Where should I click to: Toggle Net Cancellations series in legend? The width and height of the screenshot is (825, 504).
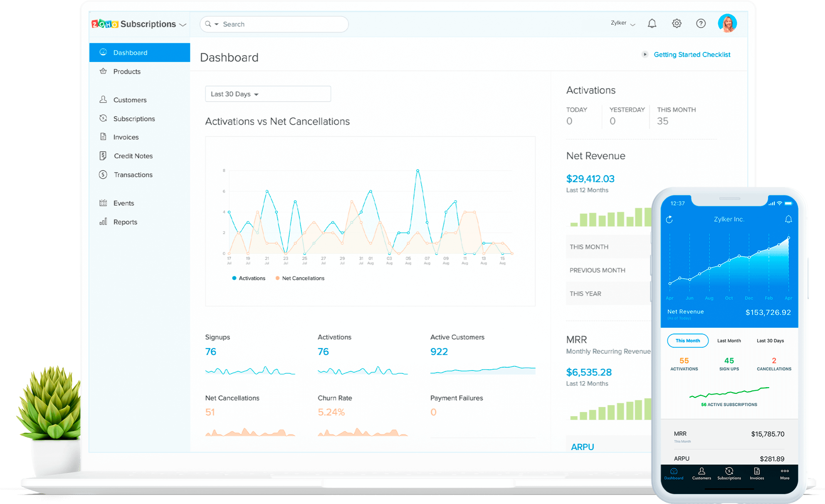click(x=300, y=278)
